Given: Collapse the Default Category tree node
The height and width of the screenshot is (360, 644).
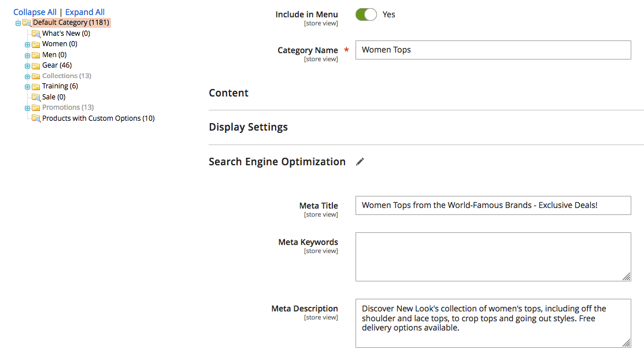Looking at the screenshot, I should (x=18, y=22).
